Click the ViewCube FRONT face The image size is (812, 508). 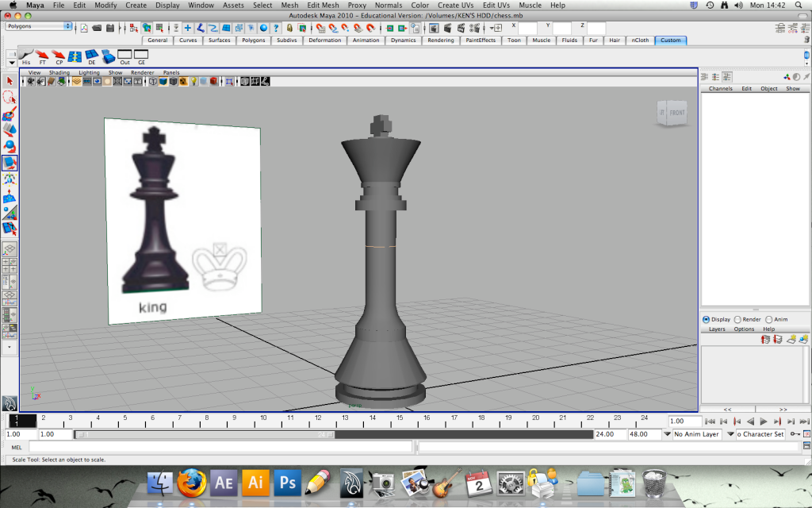click(x=676, y=114)
